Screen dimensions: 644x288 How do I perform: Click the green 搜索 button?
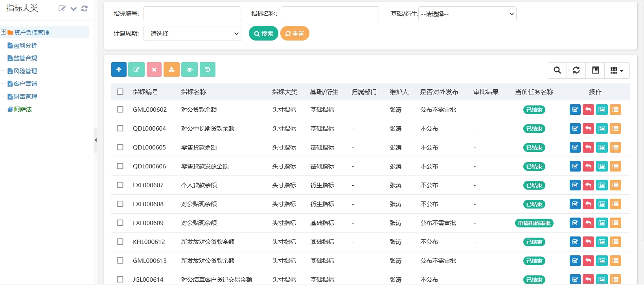[263, 33]
